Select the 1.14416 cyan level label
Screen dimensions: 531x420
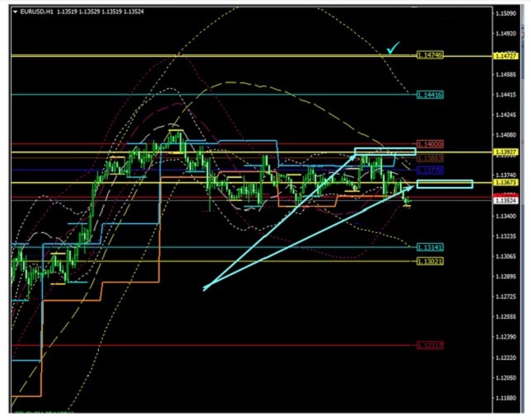pyautogui.click(x=430, y=96)
